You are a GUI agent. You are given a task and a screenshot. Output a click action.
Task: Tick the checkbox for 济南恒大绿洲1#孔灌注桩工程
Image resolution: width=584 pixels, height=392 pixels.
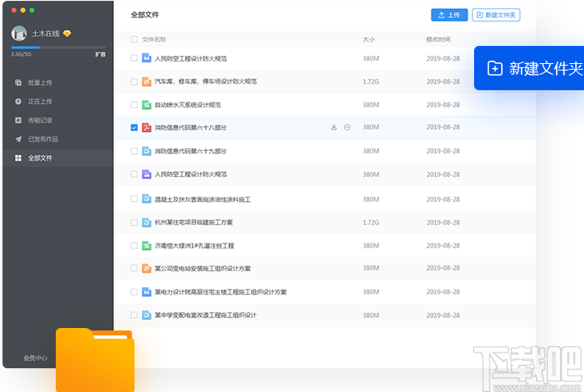[x=134, y=246]
